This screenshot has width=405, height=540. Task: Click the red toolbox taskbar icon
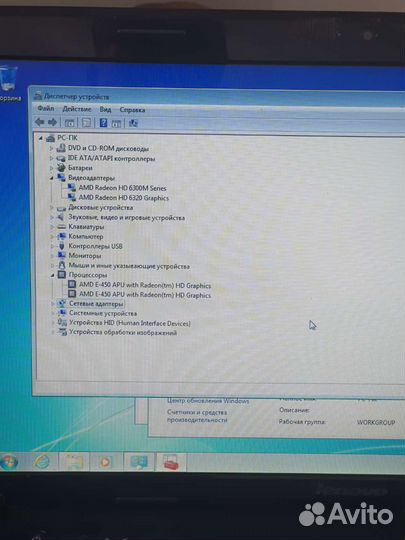[171, 463]
